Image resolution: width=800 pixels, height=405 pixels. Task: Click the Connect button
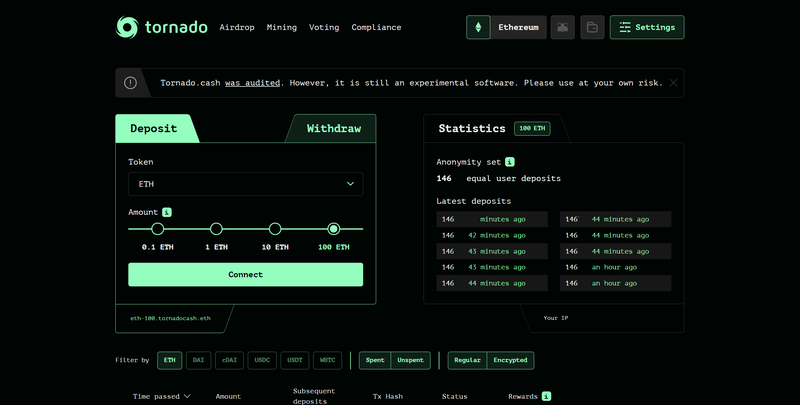245,275
